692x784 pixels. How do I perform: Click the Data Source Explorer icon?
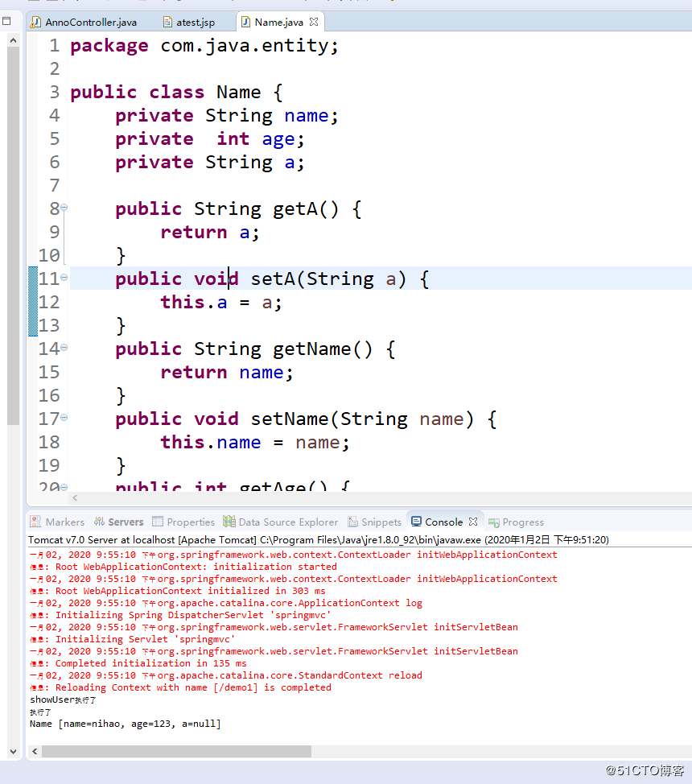[229, 522]
